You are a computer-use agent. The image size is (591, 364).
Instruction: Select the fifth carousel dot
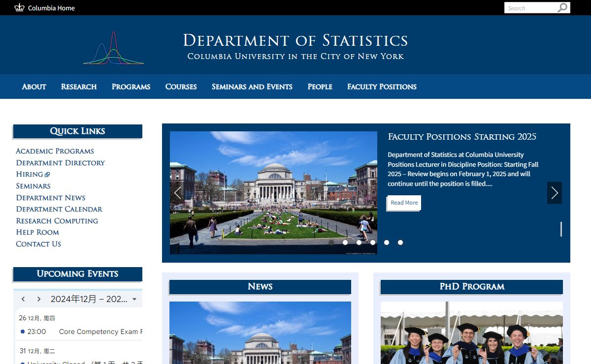pos(387,243)
